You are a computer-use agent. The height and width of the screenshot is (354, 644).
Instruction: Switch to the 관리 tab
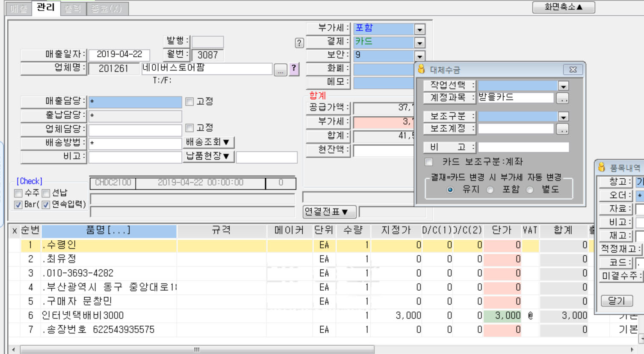tap(46, 8)
